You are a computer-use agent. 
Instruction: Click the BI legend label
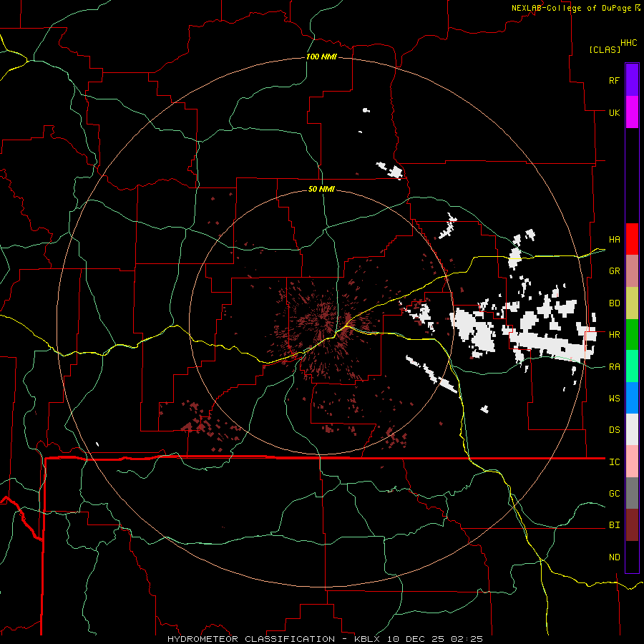pyautogui.click(x=614, y=525)
